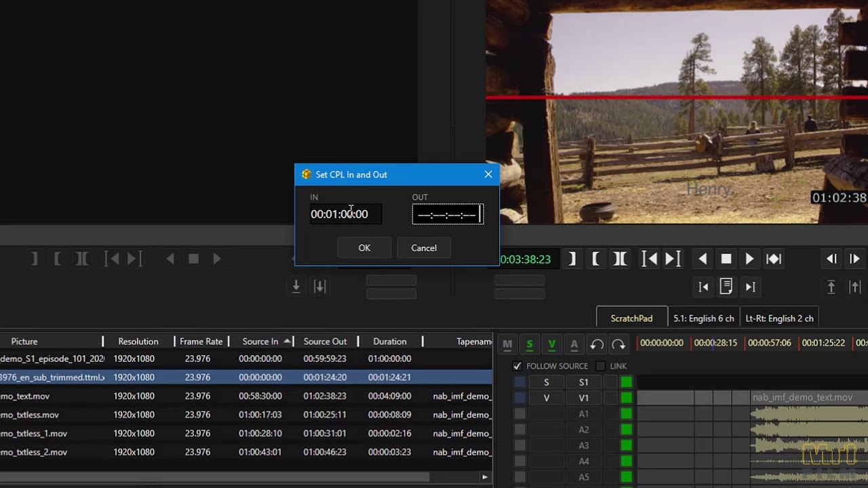Toggle the M mute button in the timeline header

point(507,344)
